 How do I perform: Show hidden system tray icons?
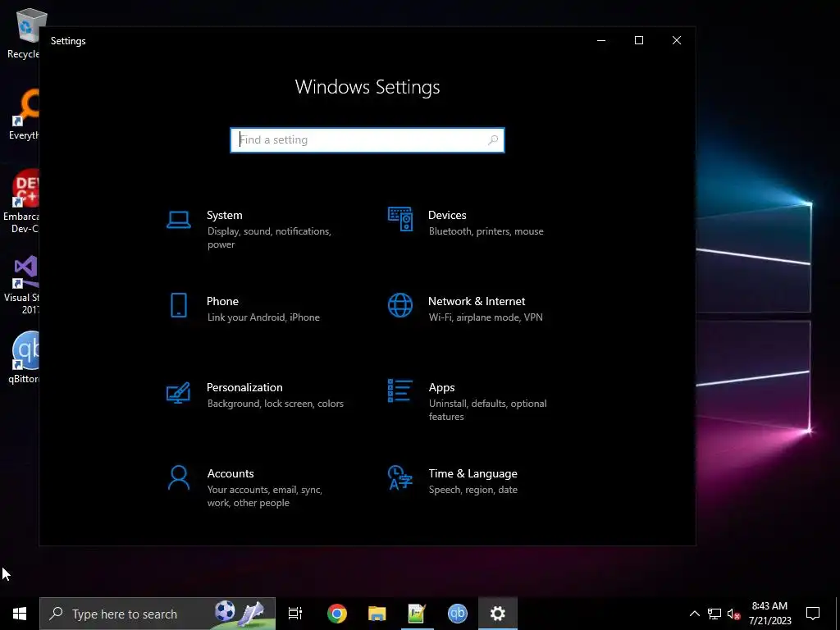tap(694, 614)
